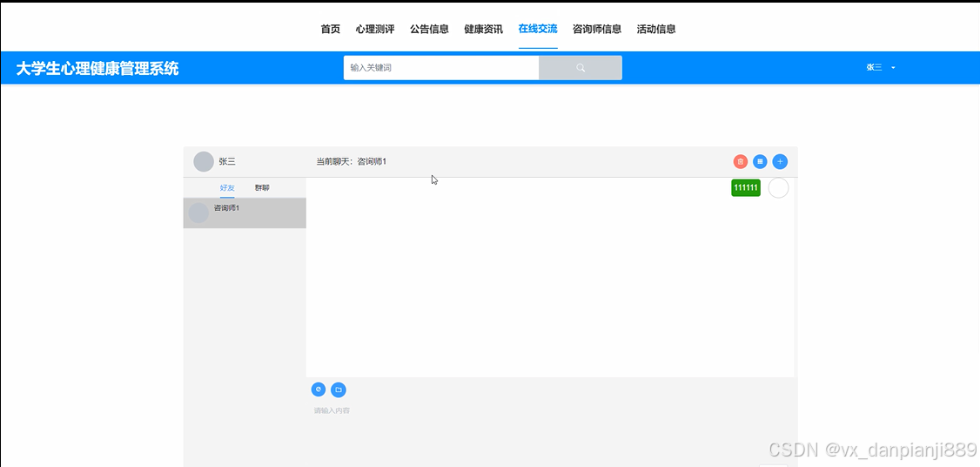Click the green 111111 message bubble
Screen dimensions: 980x467
coord(746,188)
